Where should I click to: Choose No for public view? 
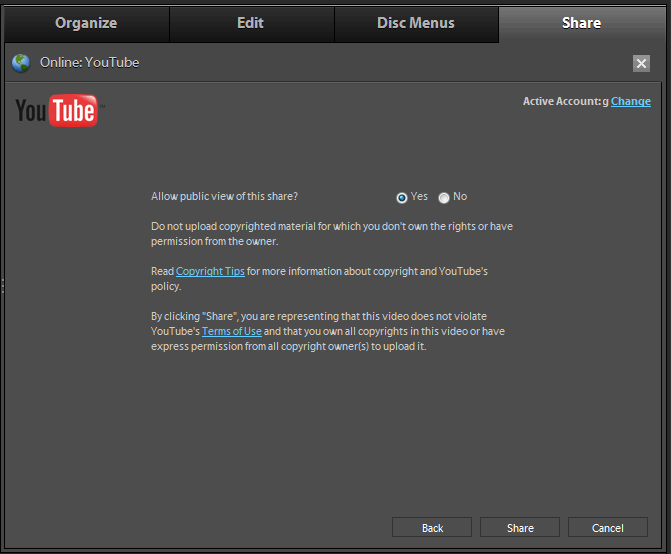coord(444,198)
